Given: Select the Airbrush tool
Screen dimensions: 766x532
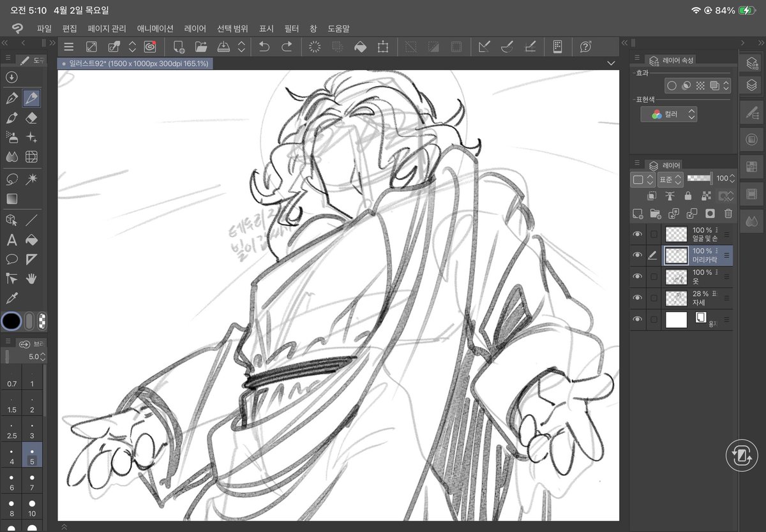Looking at the screenshot, I should point(11,137).
